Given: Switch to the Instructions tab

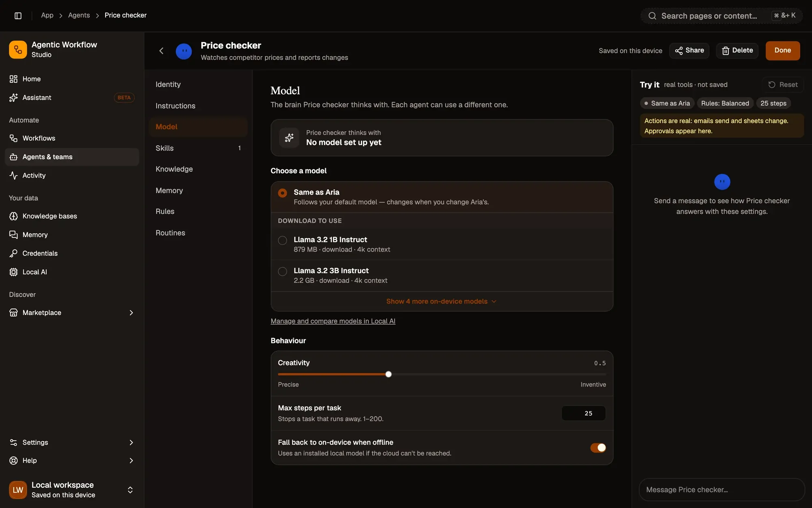Looking at the screenshot, I should tap(198, 106).
